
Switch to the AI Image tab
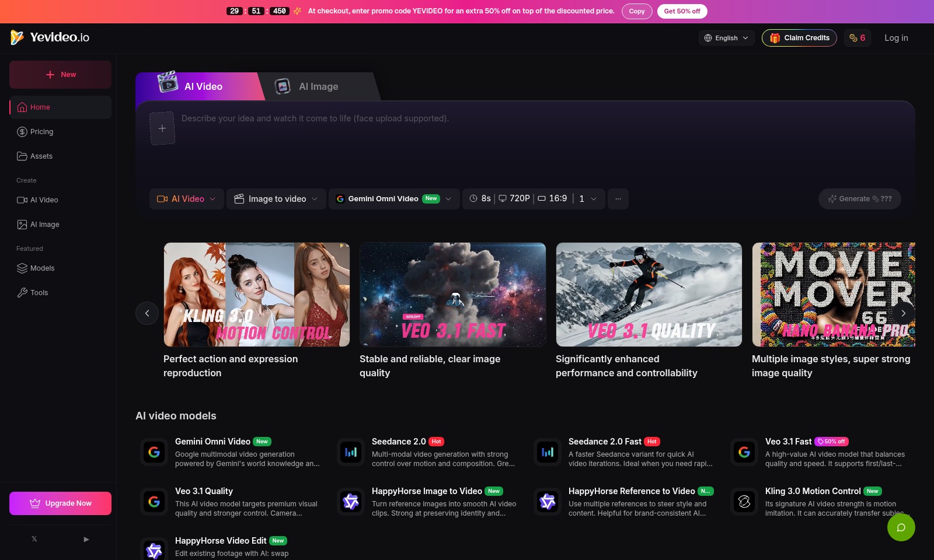click(x=318, y=86)
